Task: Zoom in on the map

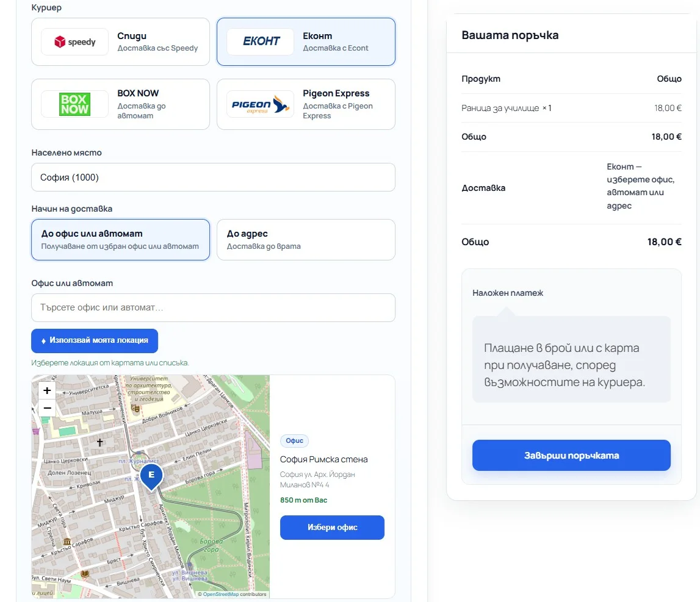Action: pos(47,390)
